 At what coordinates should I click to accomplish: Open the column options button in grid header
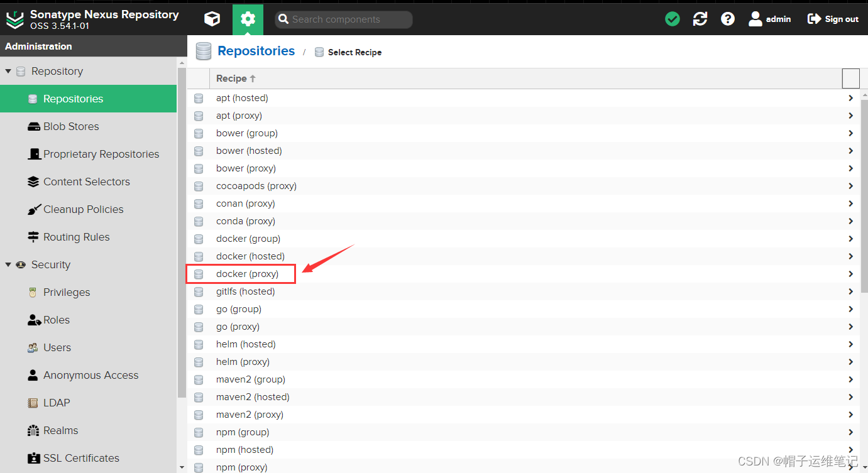point(850,79)
